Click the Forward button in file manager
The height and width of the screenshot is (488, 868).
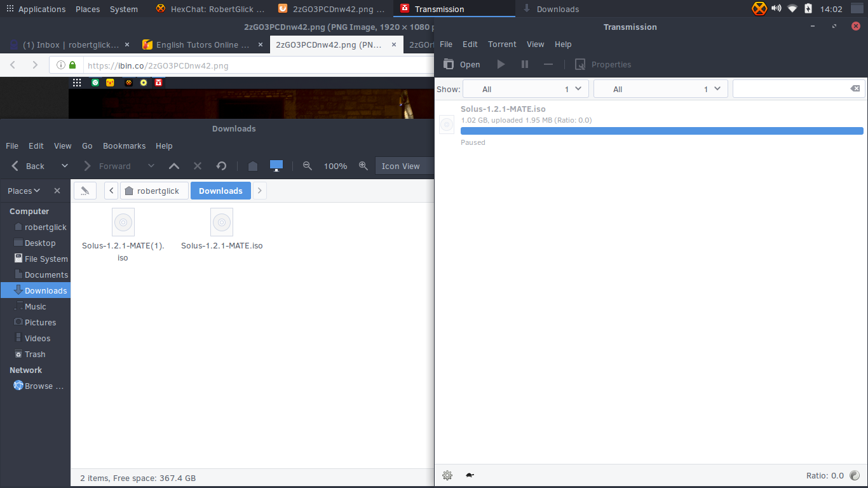[x=107, y=166]
